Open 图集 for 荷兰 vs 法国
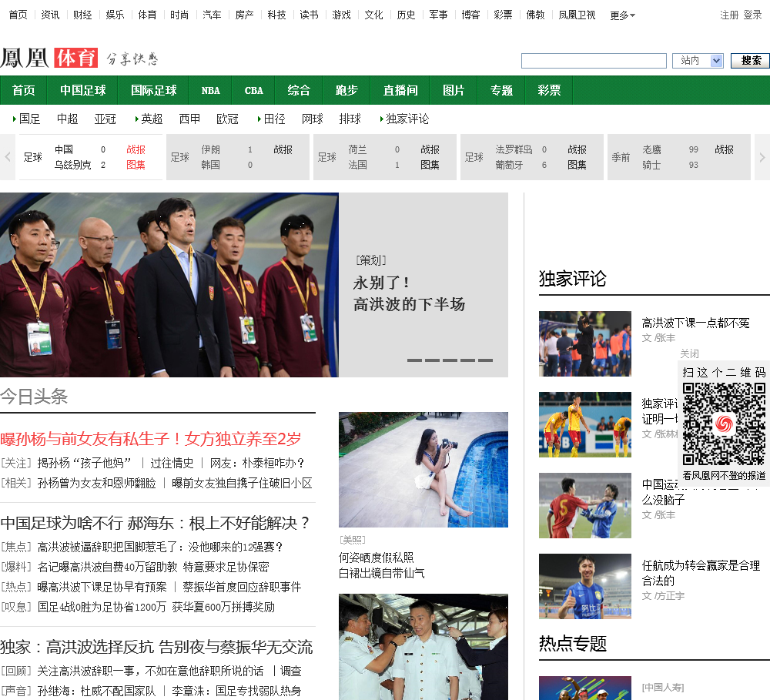This screenshot has width=770, height=700. point(430,165)
